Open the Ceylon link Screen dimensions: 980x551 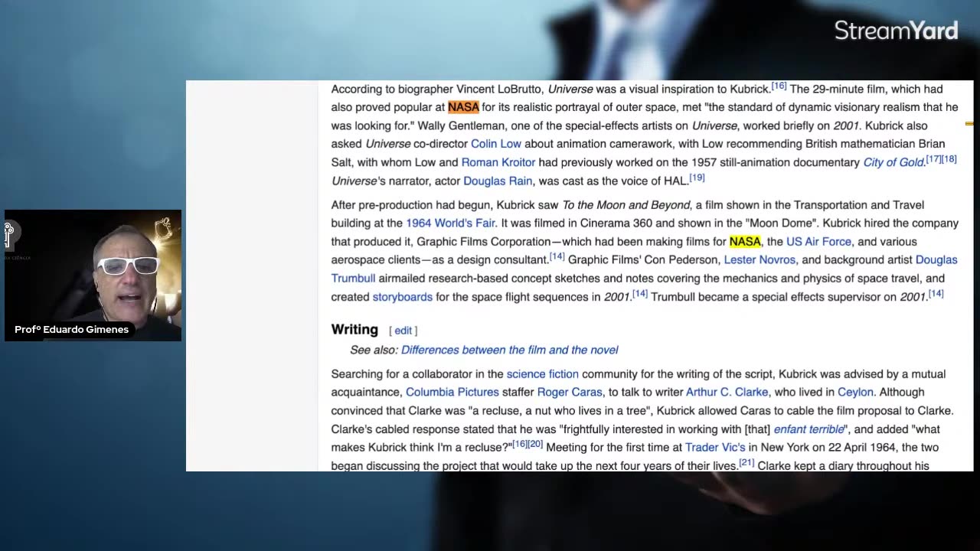pyautogui.click(x=855, y=393)
